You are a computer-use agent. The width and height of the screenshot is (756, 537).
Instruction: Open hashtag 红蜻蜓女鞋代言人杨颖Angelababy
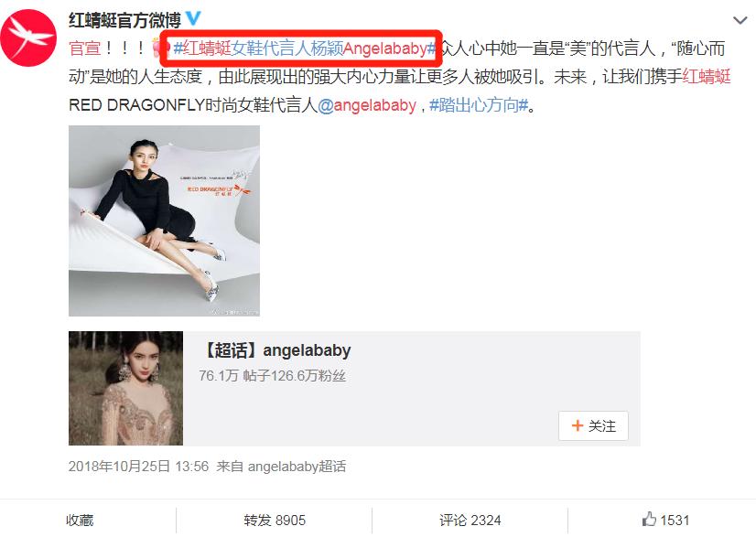(x=305, y=48)
